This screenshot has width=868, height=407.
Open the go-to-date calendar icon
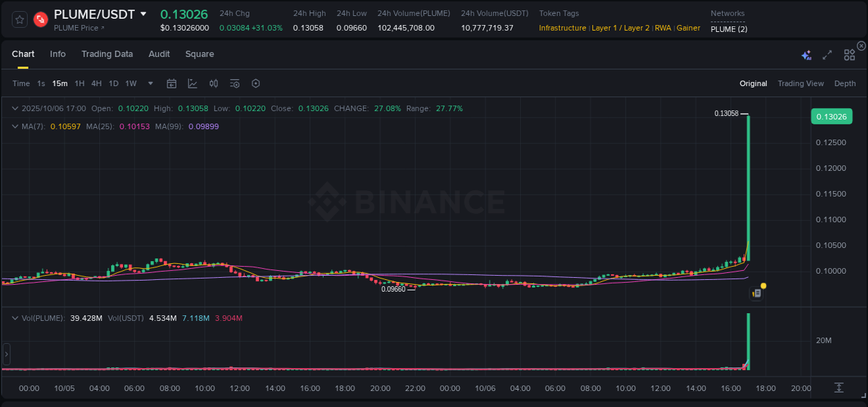click(x=172, y=83)
